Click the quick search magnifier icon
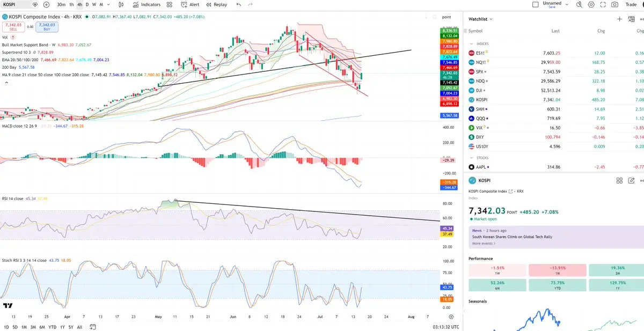The image size is (644, 331). [579, 4]
